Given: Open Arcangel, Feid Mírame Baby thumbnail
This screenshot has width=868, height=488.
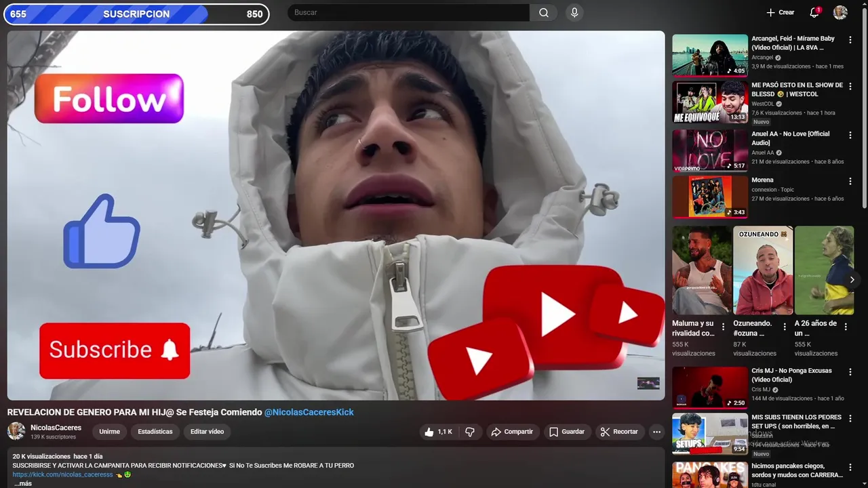Looking at the screenshot, I should coord(710,55).
